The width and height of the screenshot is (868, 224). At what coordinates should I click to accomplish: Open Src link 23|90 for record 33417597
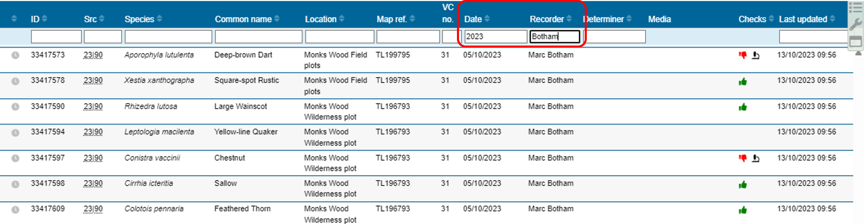pyautogui.click(x=93, y=158)
